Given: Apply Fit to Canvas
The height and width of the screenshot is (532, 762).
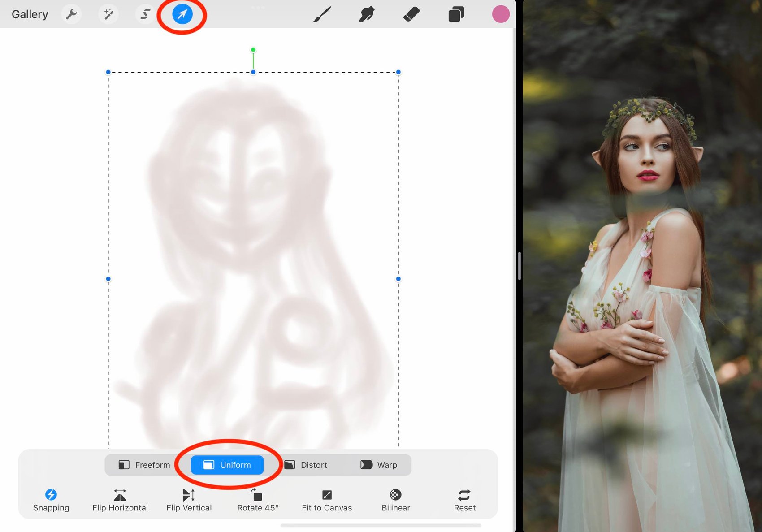Looking at the screenshot, I should coord(327,500).
